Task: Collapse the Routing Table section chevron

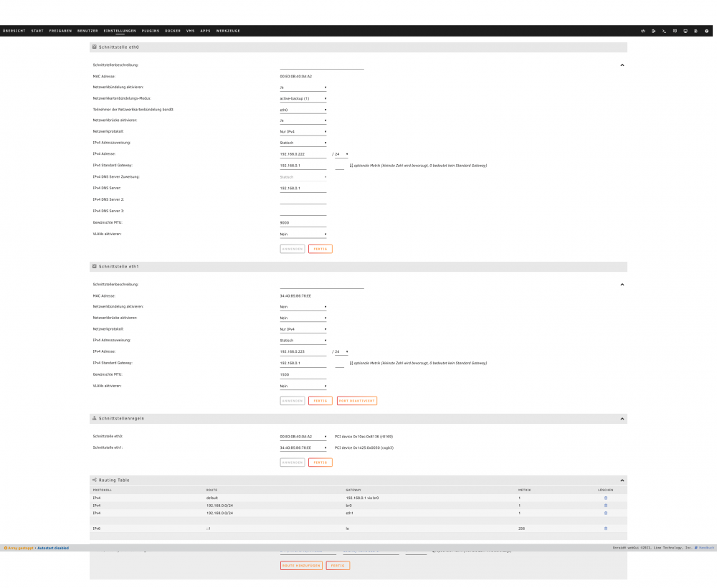Action: (622, 480)
